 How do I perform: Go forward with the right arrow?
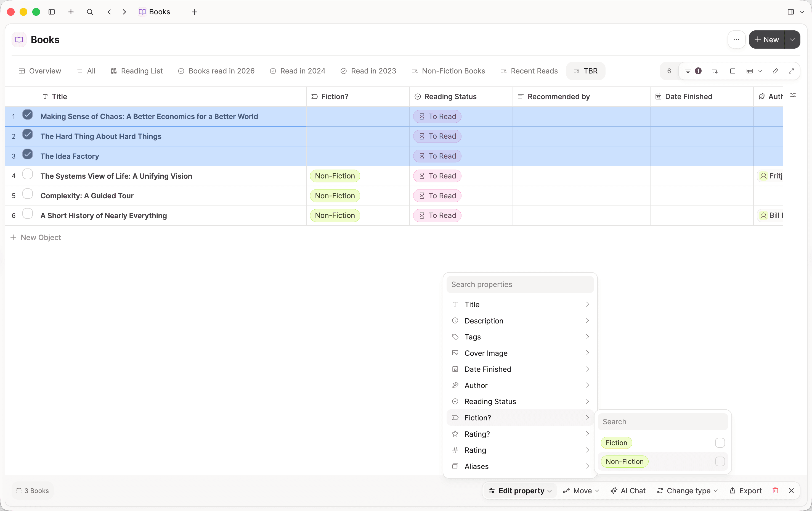click(124, 12)
